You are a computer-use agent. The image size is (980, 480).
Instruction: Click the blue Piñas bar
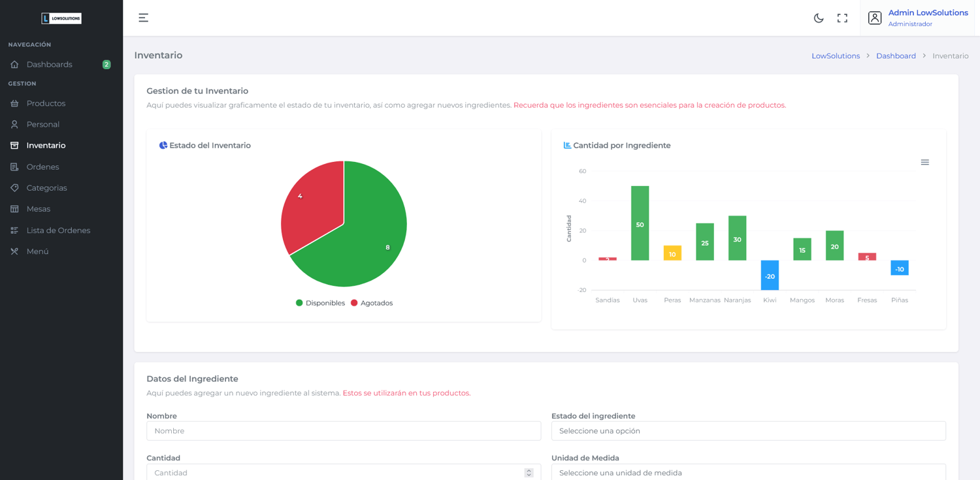point(900,268)
